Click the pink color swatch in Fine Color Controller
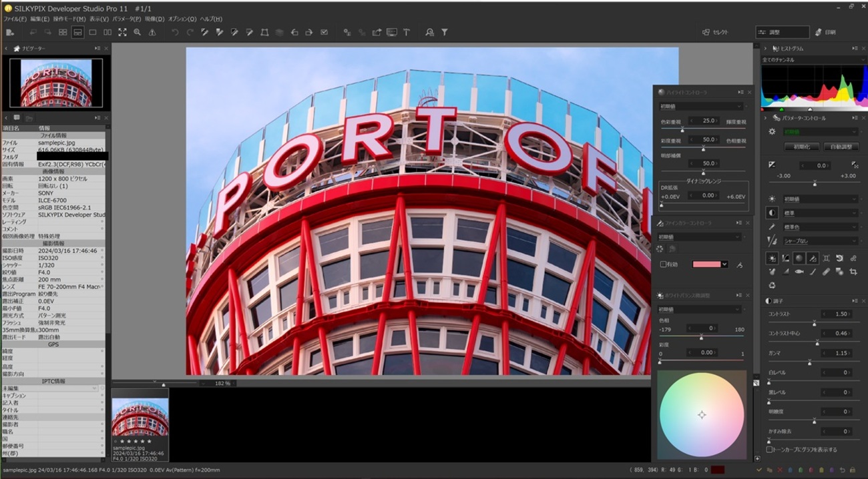Viewport: 868px width, 479px height. [x=706, y=265]
